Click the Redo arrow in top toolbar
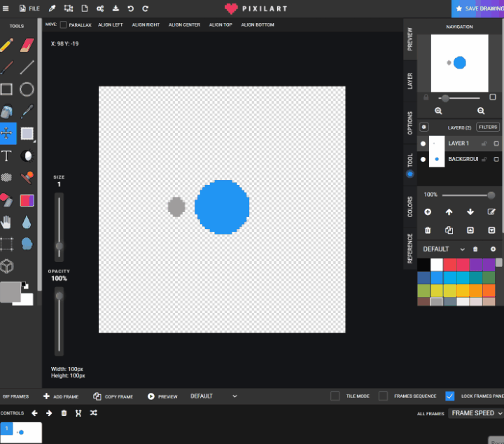 click(146, 8)
